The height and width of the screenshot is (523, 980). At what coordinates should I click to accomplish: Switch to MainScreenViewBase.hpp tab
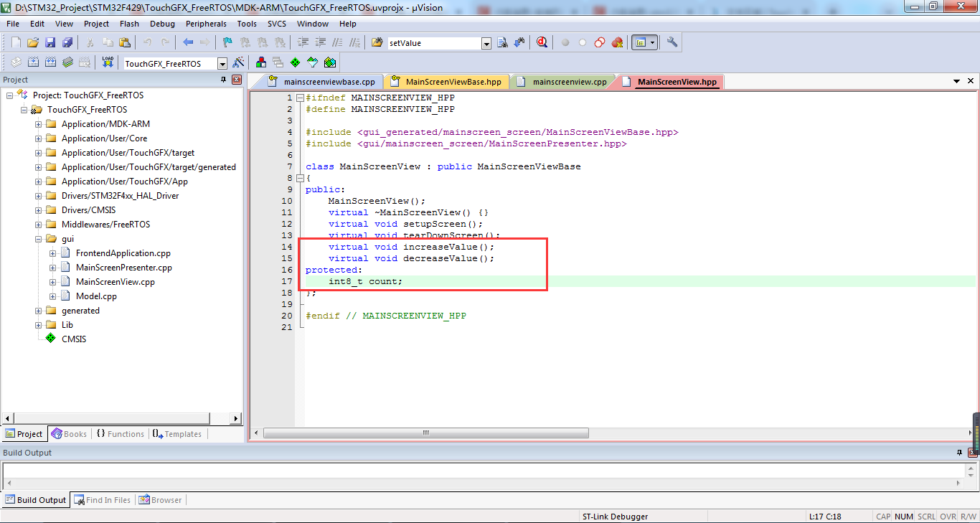point(446,82)
